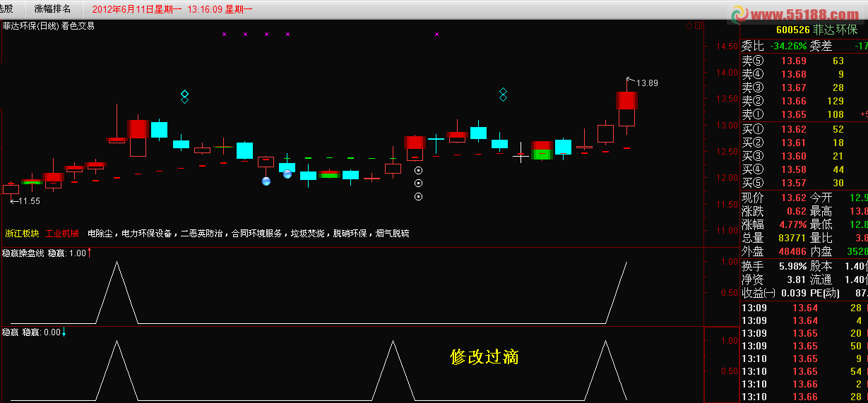The height and width of the screenshot is (403, 868).
Task: Click the red square icon beside the diamond
Action: tap(698, 25)
